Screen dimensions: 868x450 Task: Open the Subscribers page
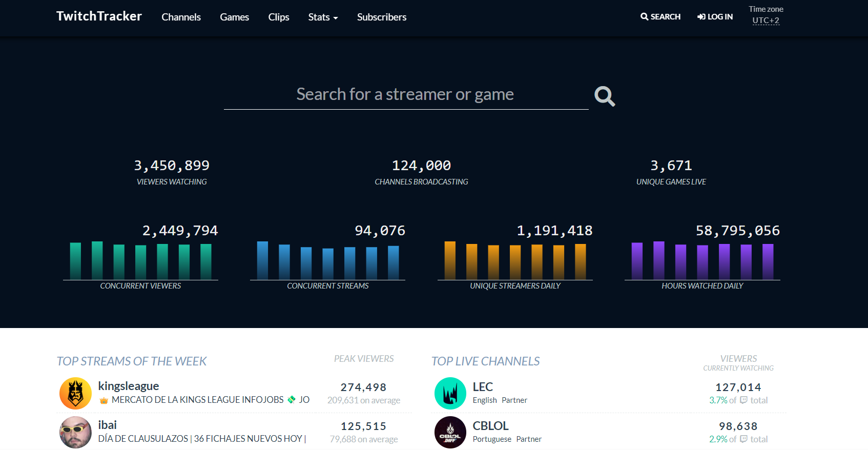[x=382, y=17]
